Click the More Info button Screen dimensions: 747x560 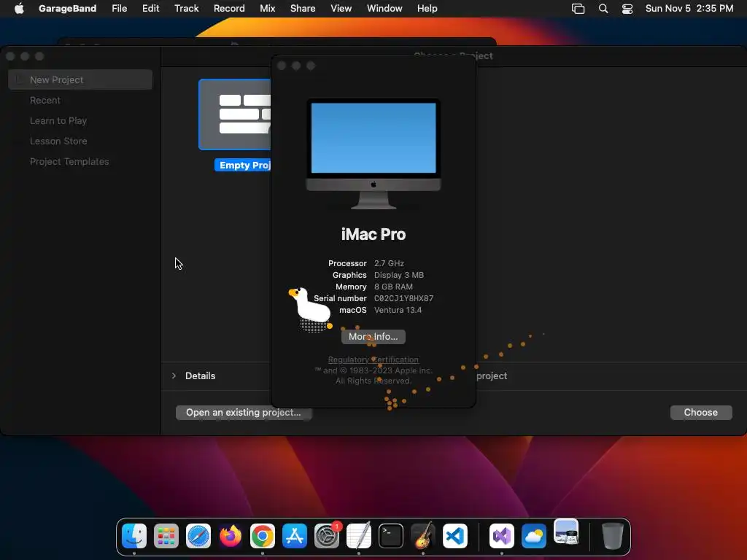coord(373,337)
